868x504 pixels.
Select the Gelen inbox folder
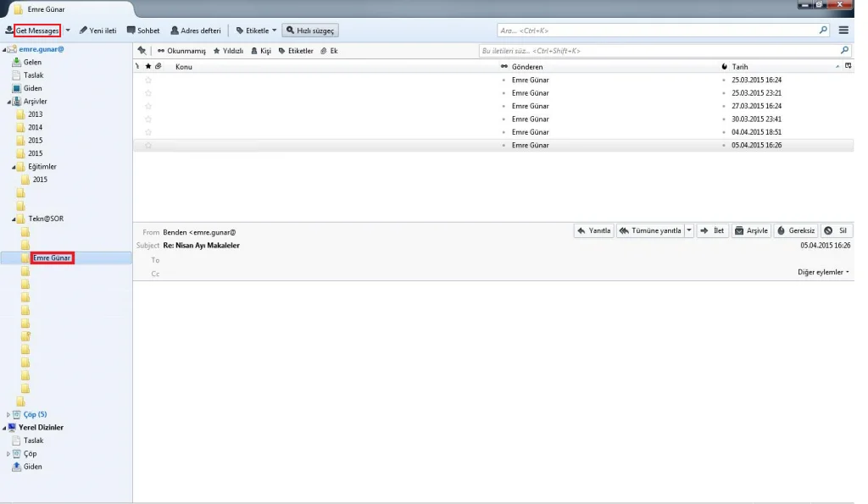click(x=32, y=63)
